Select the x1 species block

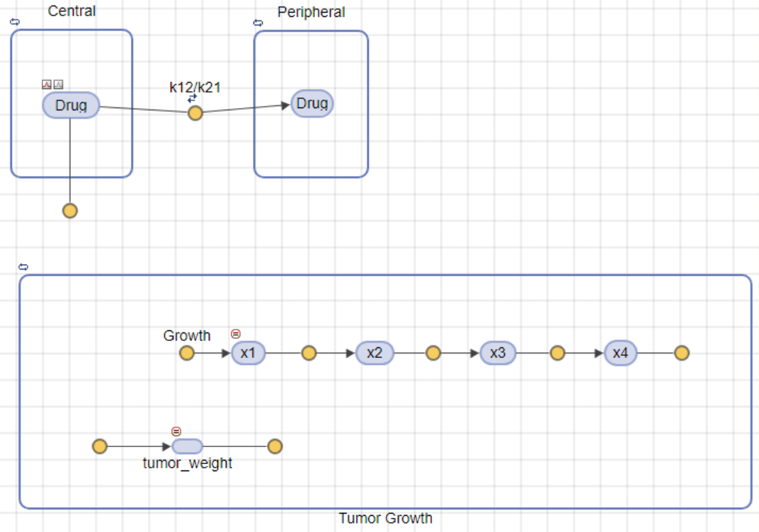[249, 353]
